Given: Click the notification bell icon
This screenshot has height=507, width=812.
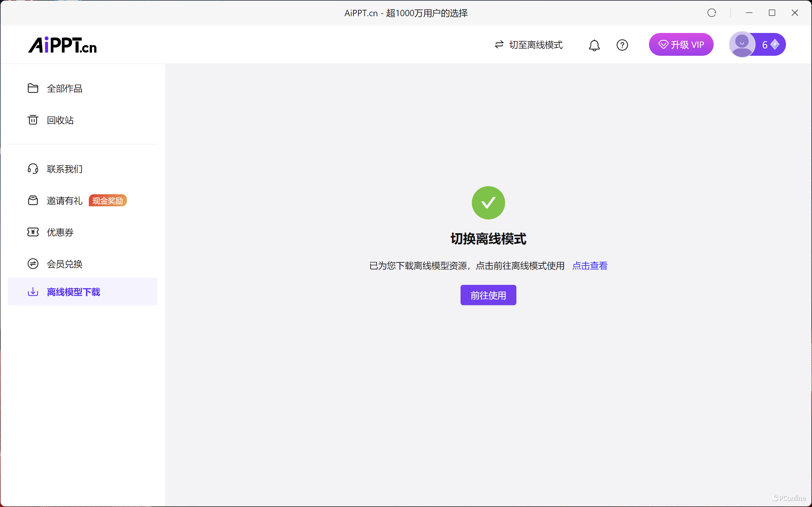Looking at the screenshot, I should 594,45.
